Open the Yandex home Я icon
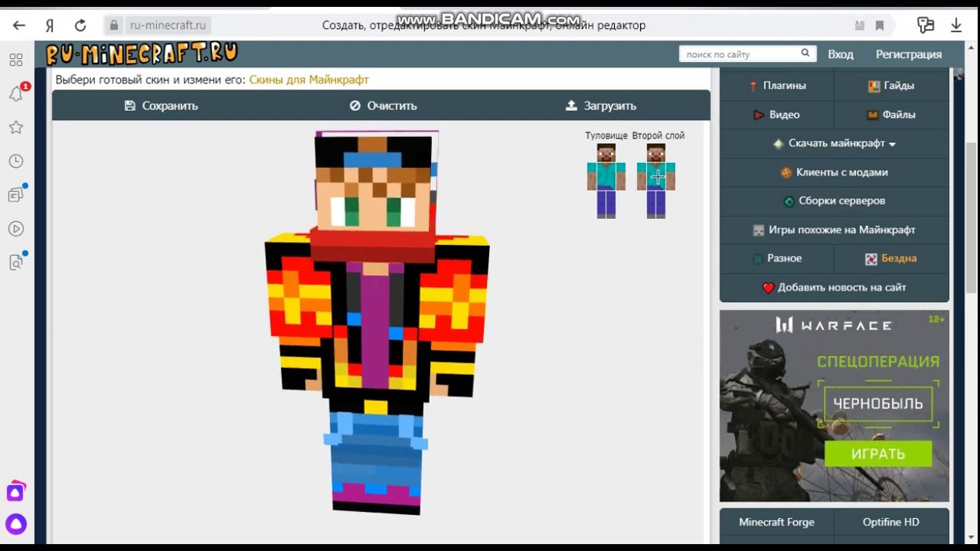The image size is (980, 551). (x=50, y=25)
